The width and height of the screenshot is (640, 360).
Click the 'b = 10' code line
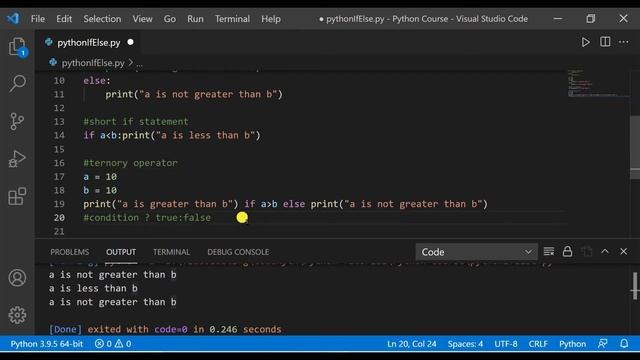100,190
